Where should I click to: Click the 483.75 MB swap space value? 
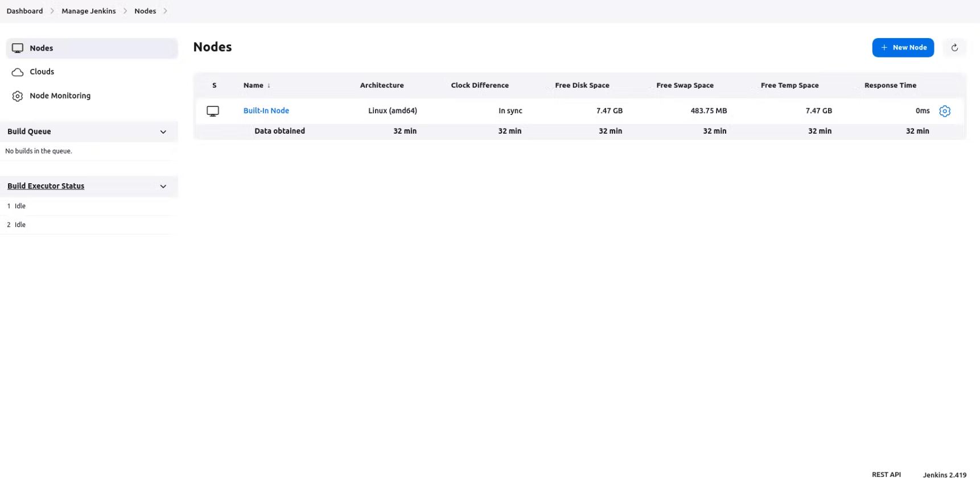point(709,111)
